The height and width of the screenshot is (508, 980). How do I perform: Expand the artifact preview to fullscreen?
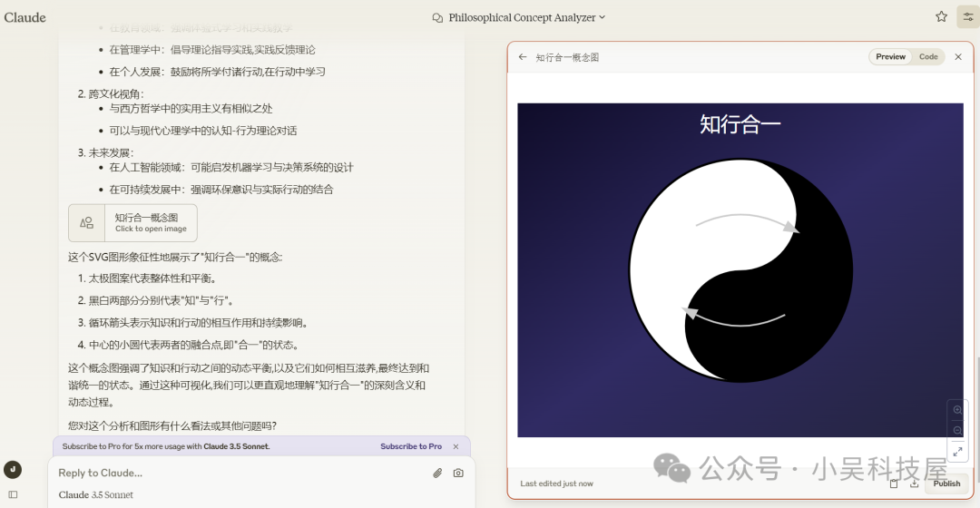coord(957,451)
